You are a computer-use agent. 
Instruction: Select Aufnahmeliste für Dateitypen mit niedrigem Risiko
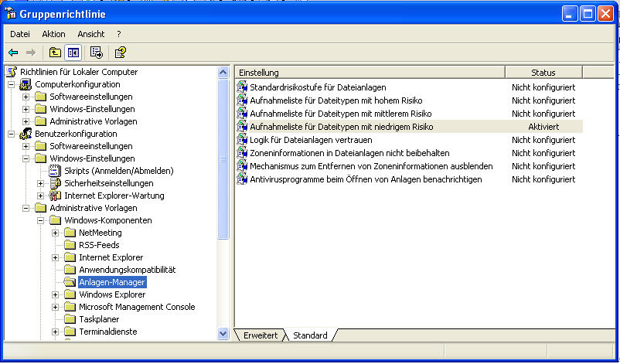(x=342, y=127)
